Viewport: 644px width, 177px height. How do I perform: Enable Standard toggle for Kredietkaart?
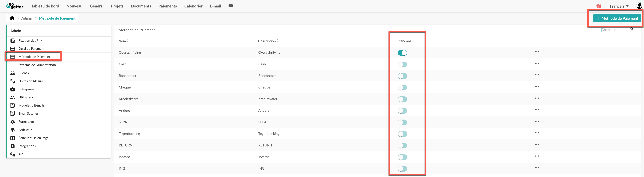[402, 99]
